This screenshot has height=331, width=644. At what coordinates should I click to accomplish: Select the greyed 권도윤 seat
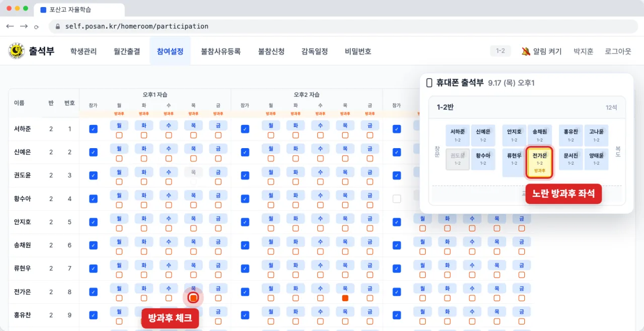click(x=458, y=159)
